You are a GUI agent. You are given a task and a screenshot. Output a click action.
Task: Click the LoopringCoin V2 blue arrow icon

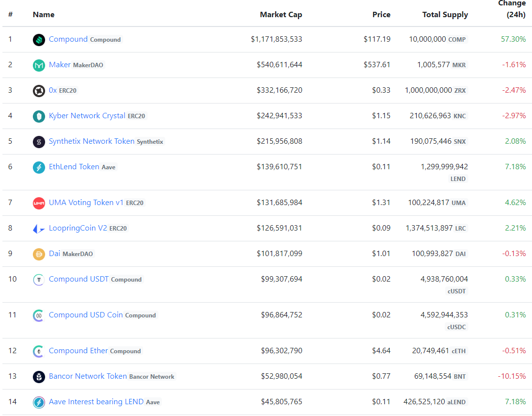(x=39, y=229)
